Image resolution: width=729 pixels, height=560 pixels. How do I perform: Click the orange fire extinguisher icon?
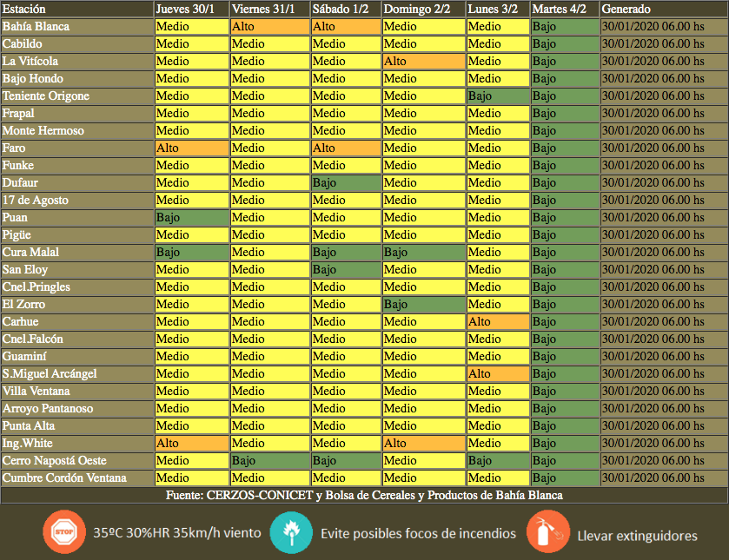tap(547, 532)
